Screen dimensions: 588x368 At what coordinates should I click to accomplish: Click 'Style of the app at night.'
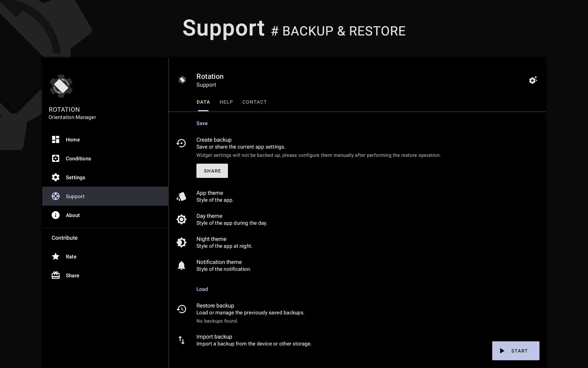pyautogui.click(x=224, y=246)
